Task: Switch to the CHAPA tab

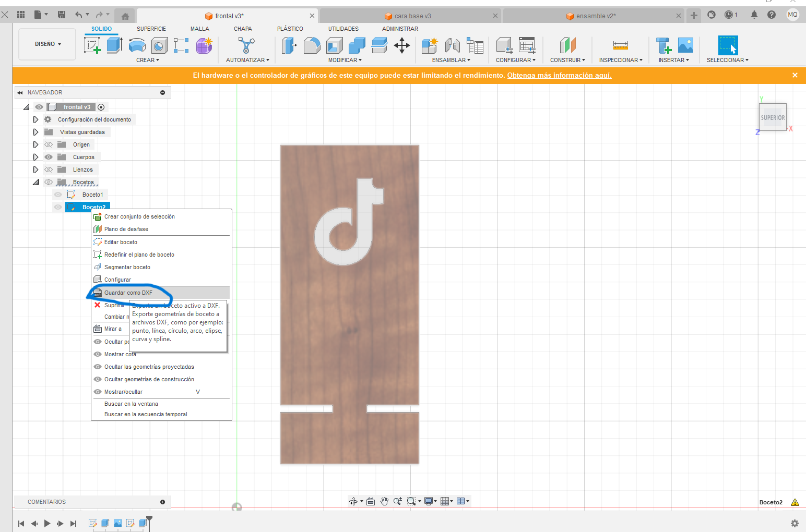Action: click(243, 29)
